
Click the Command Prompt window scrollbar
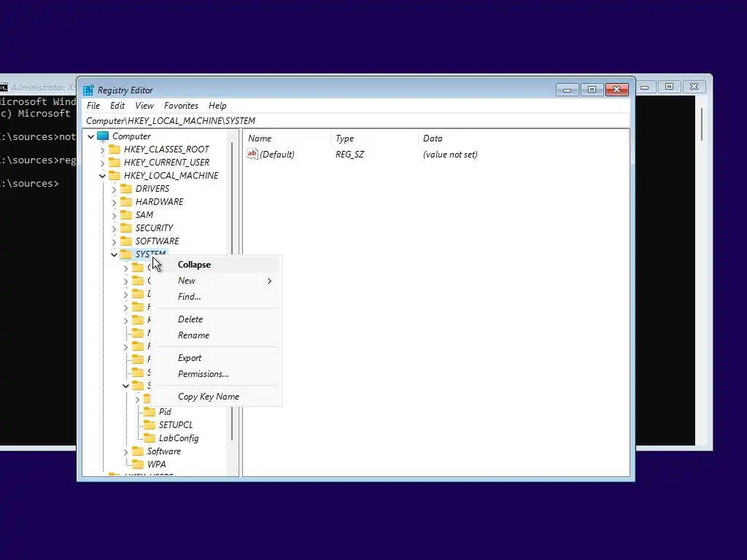(x=702, y=125)
